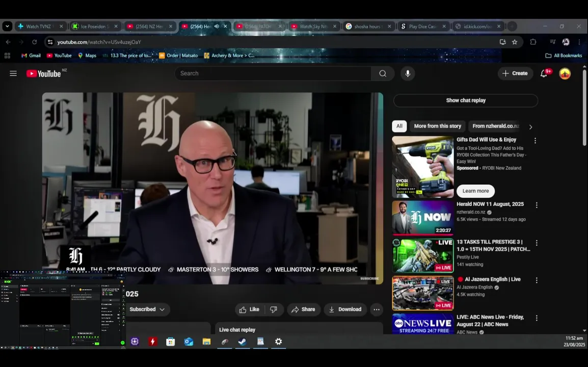This screenshot has width=588, height=367.
Task: Click the Create button
Action: tap(515, 73)
